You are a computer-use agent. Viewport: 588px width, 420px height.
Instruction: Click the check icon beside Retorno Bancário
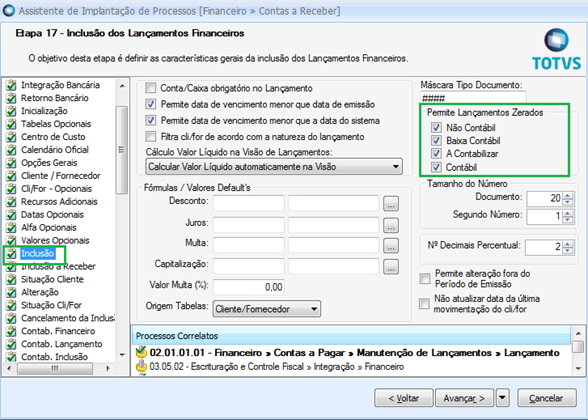click(11, 98)
